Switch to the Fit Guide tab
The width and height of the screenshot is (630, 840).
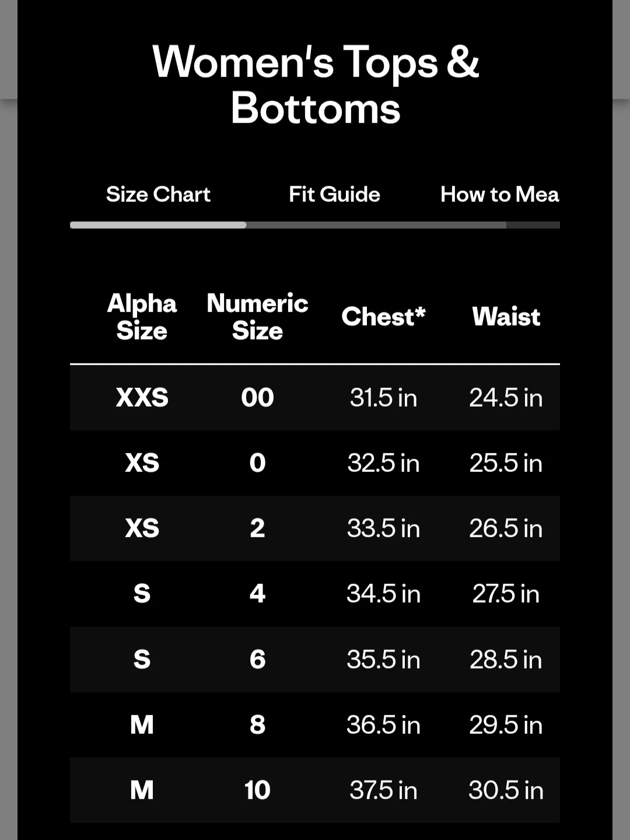pos(334,194)
